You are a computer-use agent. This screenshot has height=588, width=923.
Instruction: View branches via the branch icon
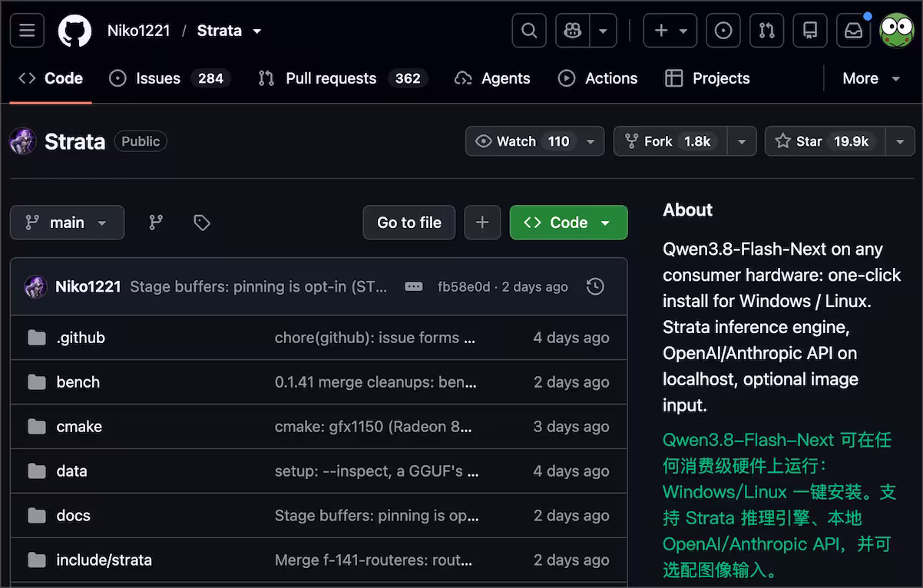(156, 223)
